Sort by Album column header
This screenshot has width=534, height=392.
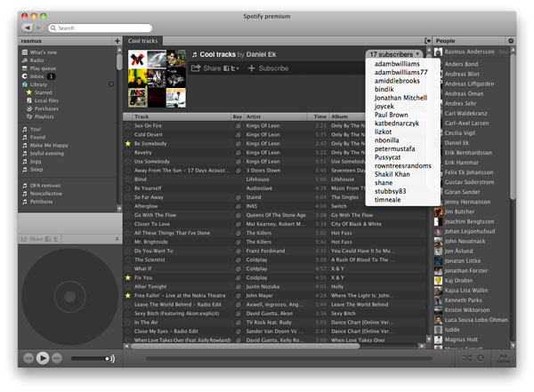(347, 116)
